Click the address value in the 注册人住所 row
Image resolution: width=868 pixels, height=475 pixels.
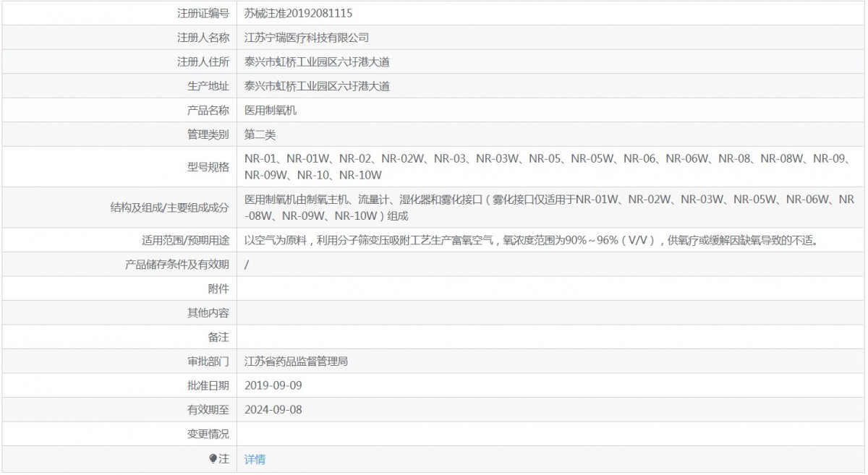[x=318, y=62]
